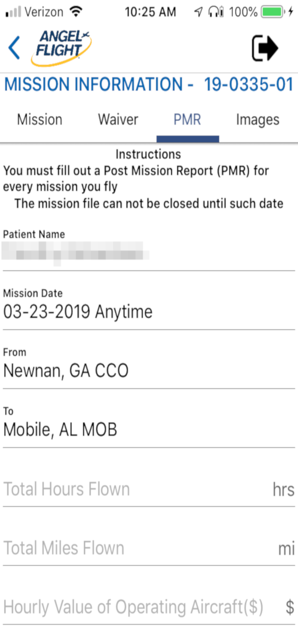Select the PMR tab
Image resolution: width=298 pixels, height=644 pixels.
pos(187,119)
